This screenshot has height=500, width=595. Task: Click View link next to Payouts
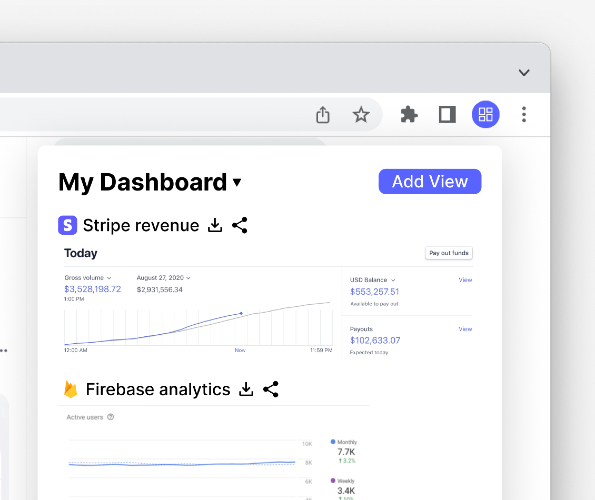pyautogui.click(x=465, y=329)
